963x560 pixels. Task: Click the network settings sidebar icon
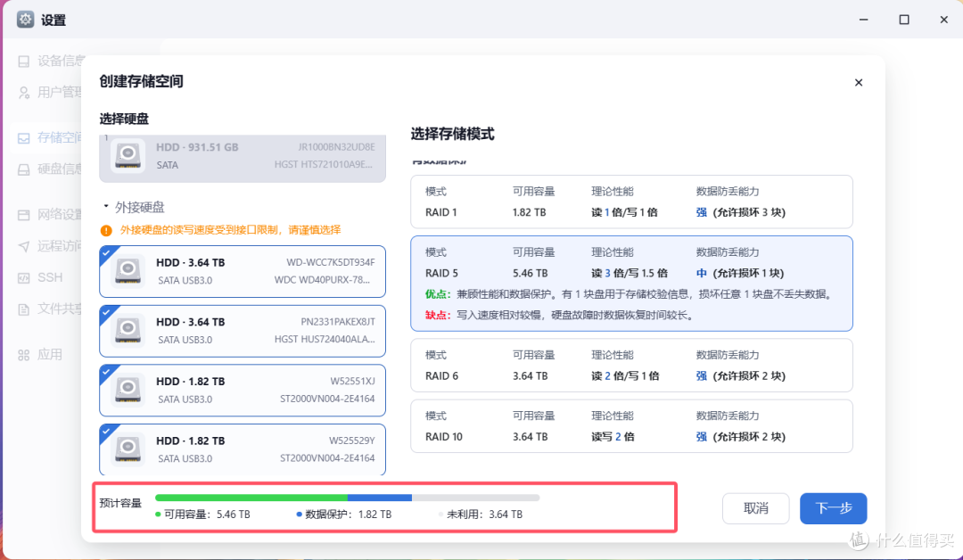tap(24, 215)
